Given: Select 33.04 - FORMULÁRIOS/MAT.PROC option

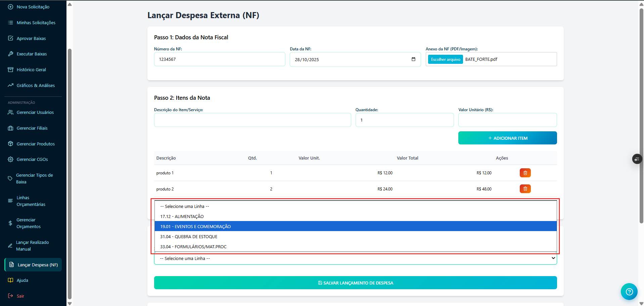Looking at the screenshot, I should (x=193, y=247).
